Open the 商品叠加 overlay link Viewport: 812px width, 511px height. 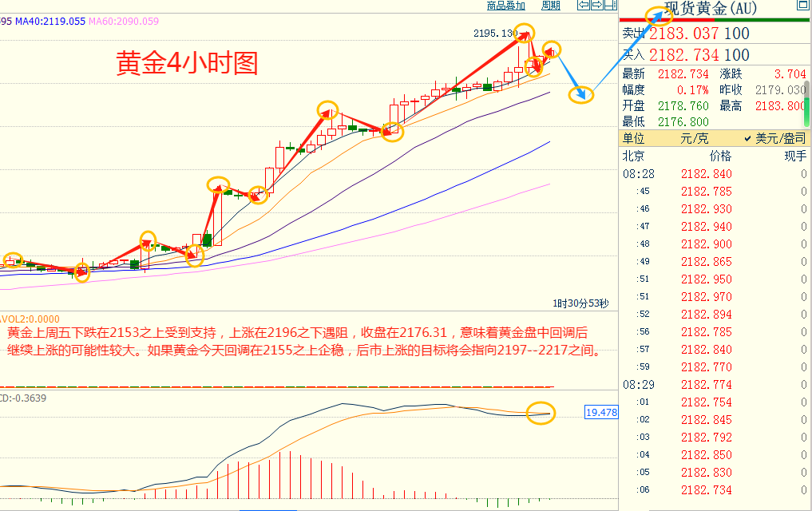click(x=506, y=6)
